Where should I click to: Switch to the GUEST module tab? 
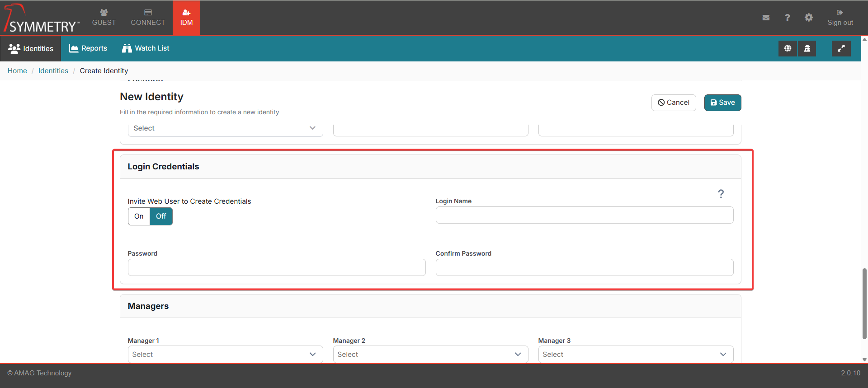pos(104,18)
